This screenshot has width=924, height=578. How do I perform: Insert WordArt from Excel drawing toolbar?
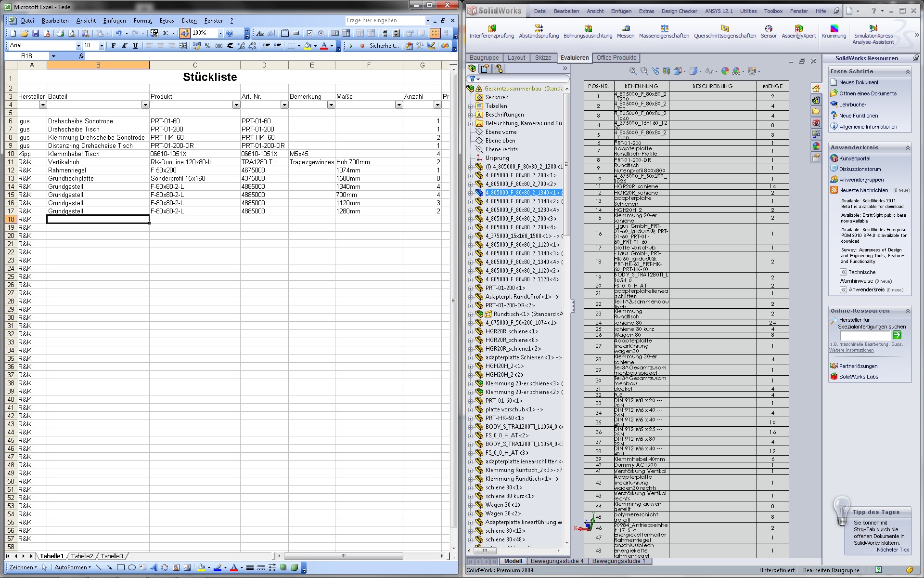[154, 567]
